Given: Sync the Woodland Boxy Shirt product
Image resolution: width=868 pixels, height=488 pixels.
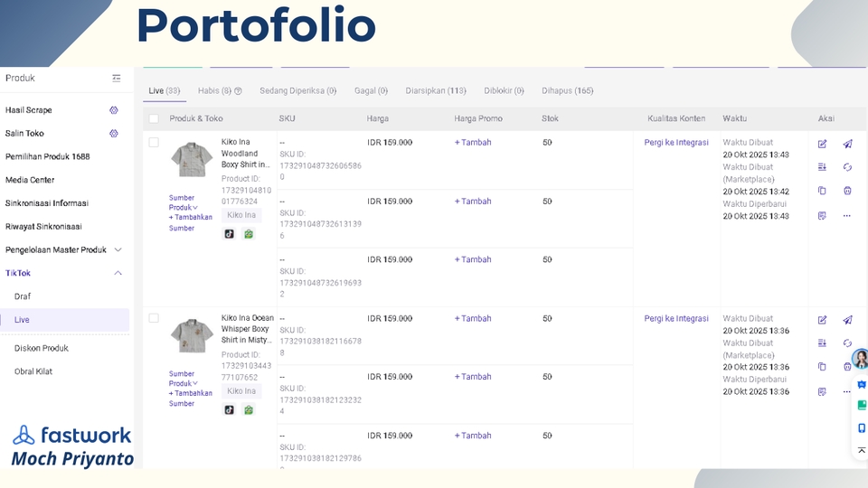Looking at the screenshot, I should click(x=847, y=167).
